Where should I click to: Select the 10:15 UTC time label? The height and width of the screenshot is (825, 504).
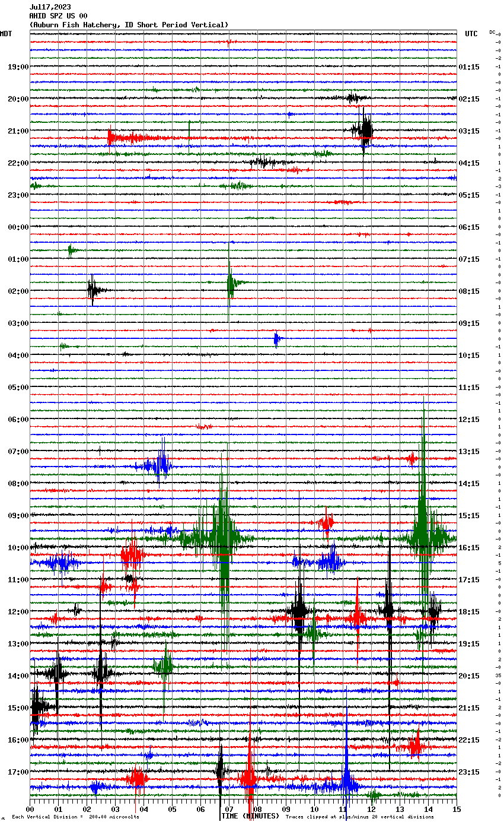(x=469, y=356)
